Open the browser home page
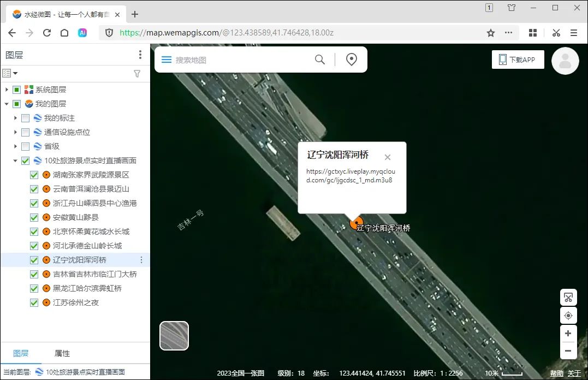The height and width of the screenshot is (380, 588). click(x=64, y=33)
